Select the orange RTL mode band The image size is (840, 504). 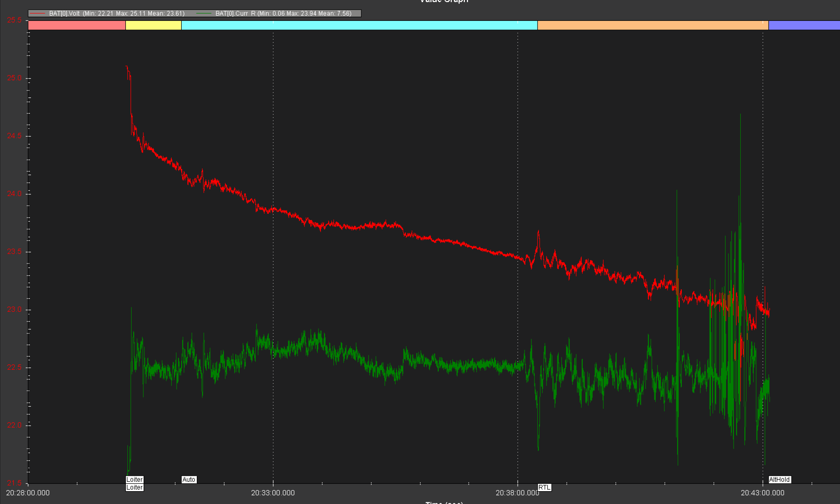[653, 25]
